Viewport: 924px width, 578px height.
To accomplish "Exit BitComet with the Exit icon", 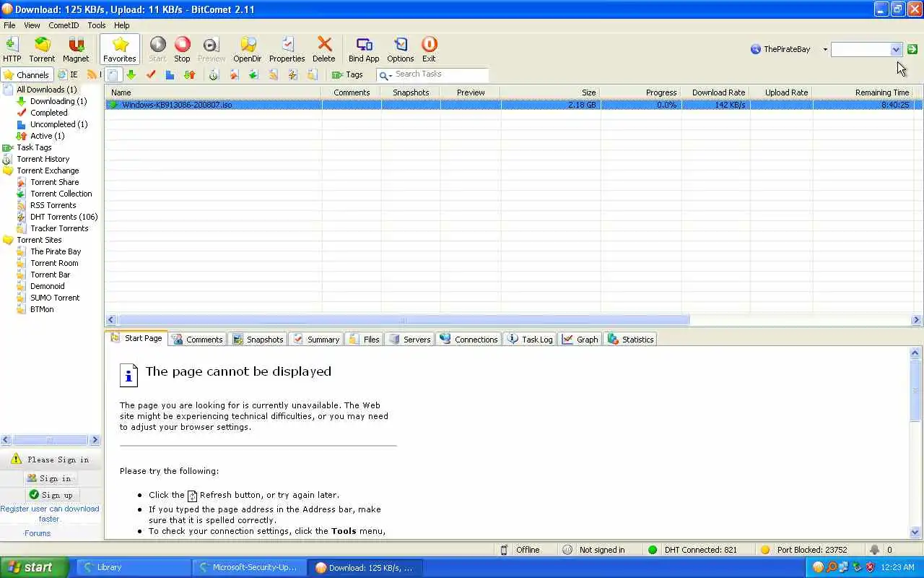I will tap(429, 49).
